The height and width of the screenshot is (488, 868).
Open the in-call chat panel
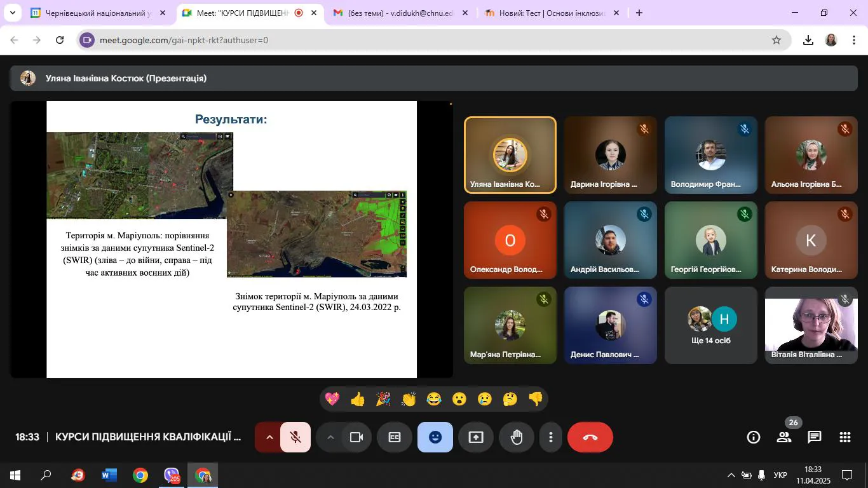coord(814,437)
